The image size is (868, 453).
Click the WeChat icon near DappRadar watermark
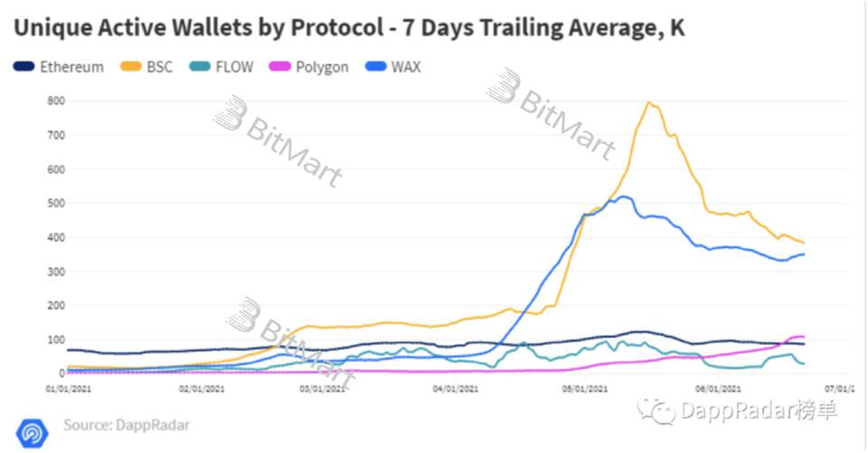click(656, 411)
